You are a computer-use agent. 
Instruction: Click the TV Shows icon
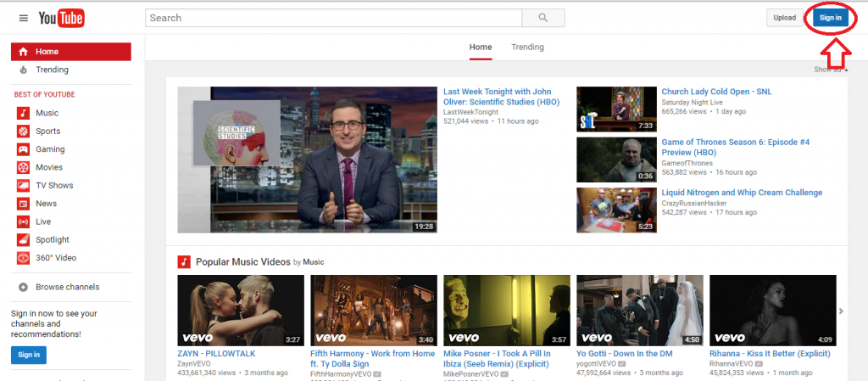click(x=23, y=186)
